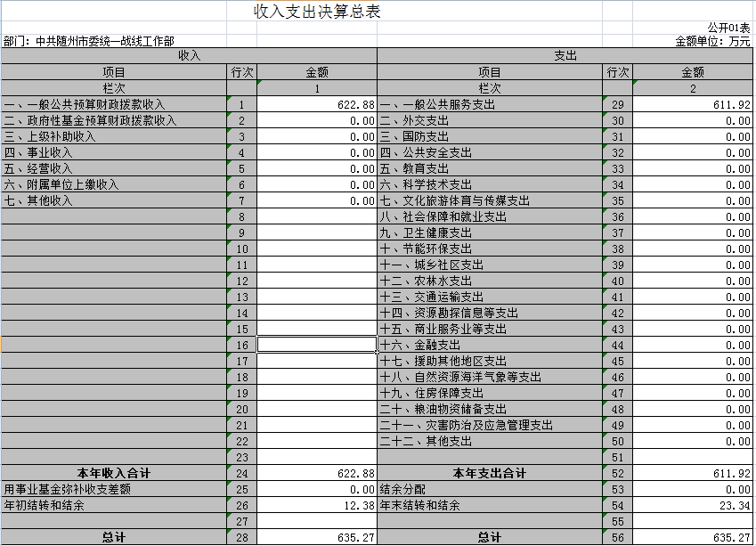
Task: Select the 支出 section header cell
Action: [565, 55]
